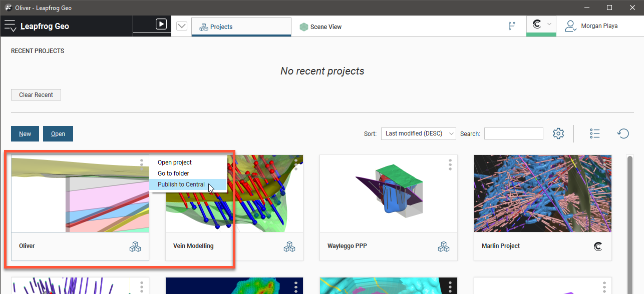This screenshot has height=294, width=644.
Task: Click the Search input field
Action: 513,133
